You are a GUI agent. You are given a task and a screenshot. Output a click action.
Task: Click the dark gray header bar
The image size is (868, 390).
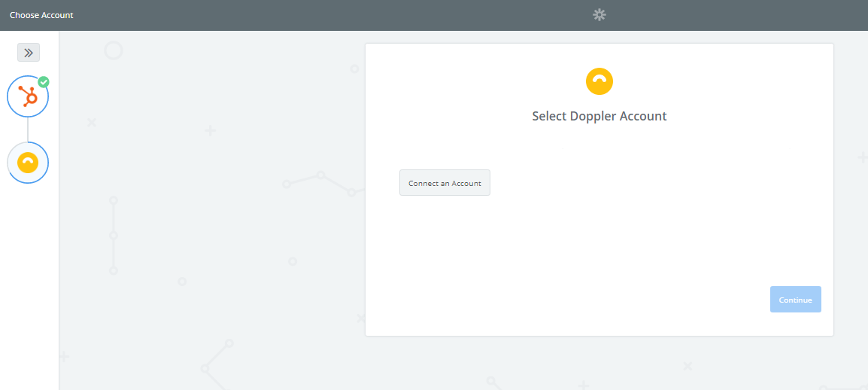[x=332, y=15]
